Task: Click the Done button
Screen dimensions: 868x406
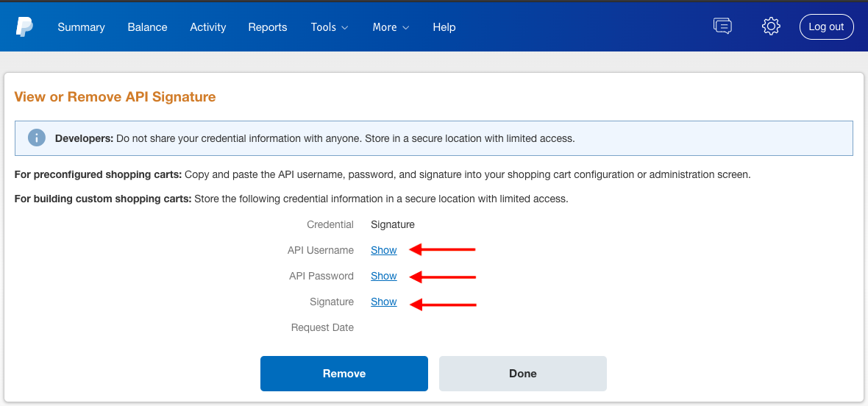Action: tap(522, 374)
